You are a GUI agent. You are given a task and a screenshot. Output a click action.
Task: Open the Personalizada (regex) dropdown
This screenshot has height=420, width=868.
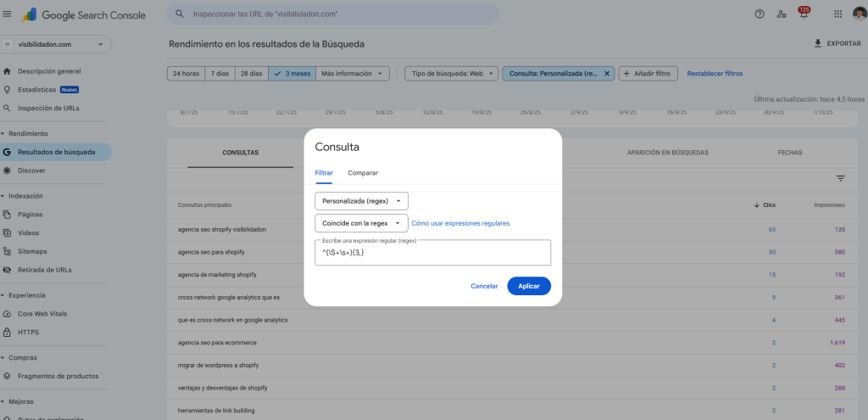click(361, 201)
